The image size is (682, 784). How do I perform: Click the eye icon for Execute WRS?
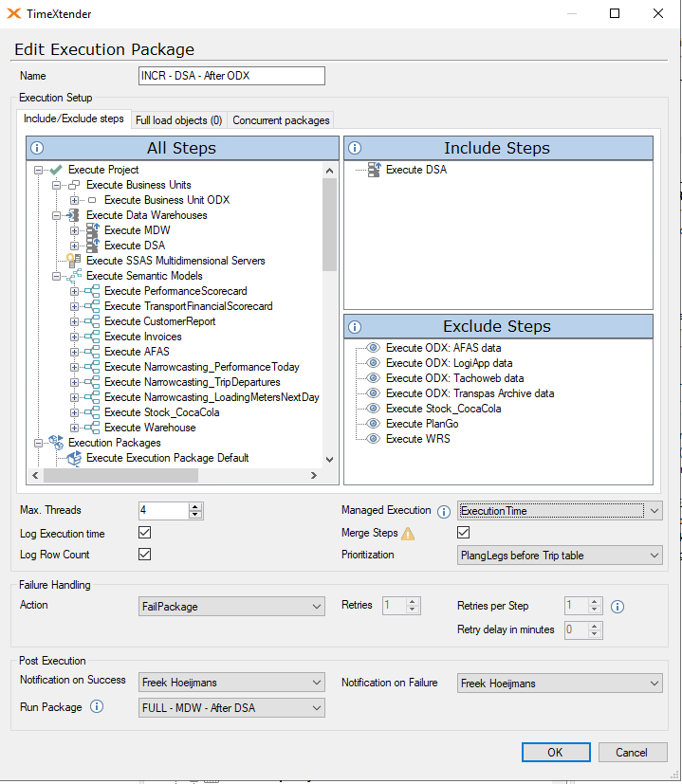coord(374,439)
